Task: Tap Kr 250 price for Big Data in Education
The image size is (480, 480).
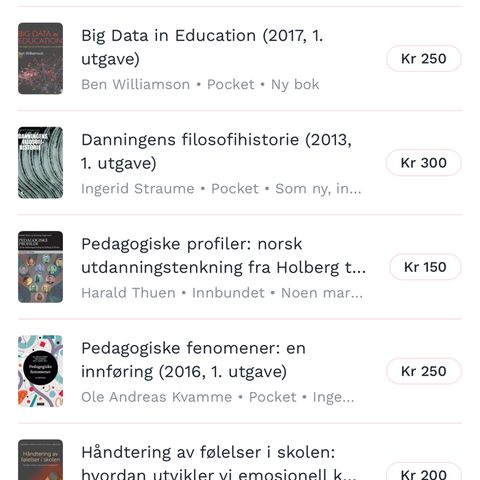Action: pos(424,59)
